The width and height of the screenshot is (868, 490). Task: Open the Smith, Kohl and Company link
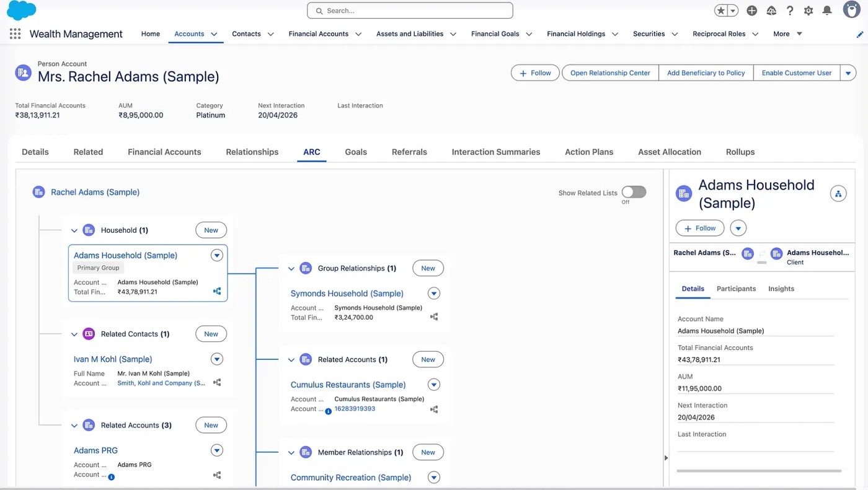pyautogui.click(x=161, y=383)
